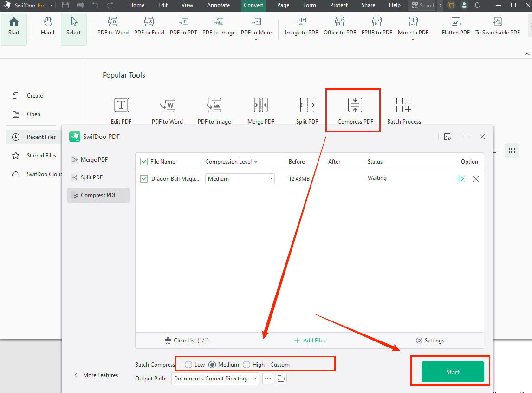Browse output folder with ellipsis button
This screenshot has width=532, height=393.
268,379
